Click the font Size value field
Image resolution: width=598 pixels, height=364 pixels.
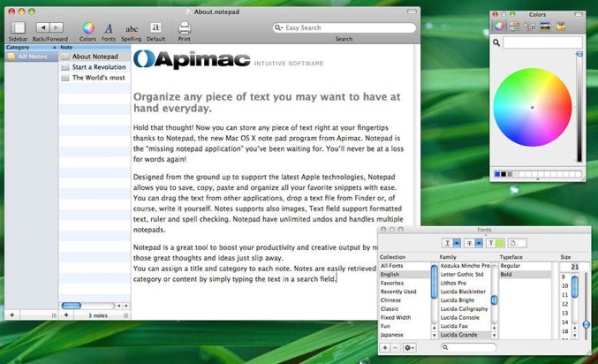coord(574,267)
